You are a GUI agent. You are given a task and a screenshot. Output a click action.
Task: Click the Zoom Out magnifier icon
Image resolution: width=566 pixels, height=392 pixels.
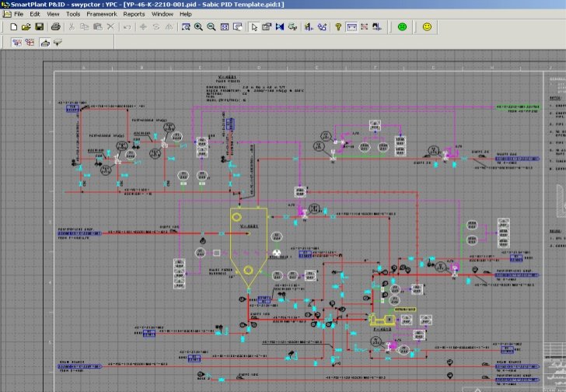click(x=211, y=26)
